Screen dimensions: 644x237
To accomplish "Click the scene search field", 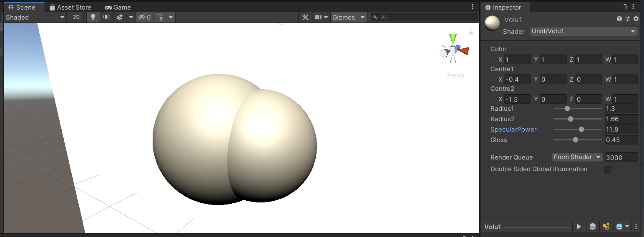I will [x=424, y=17].
